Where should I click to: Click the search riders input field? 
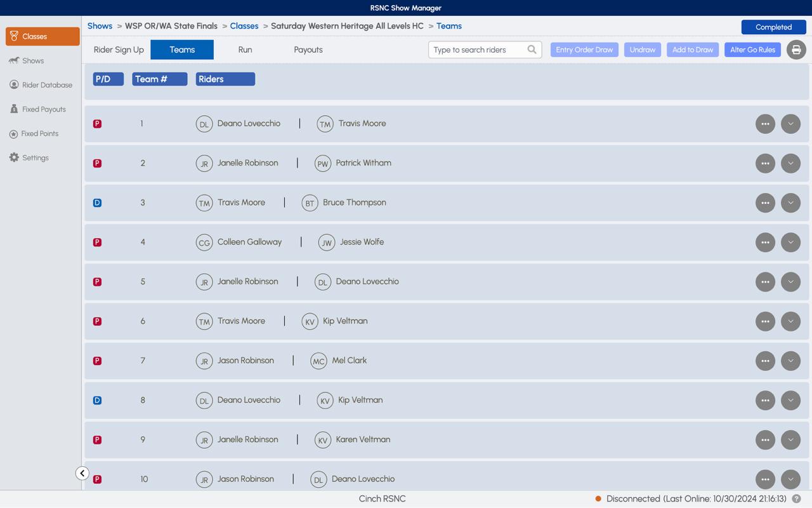(479, 50)
